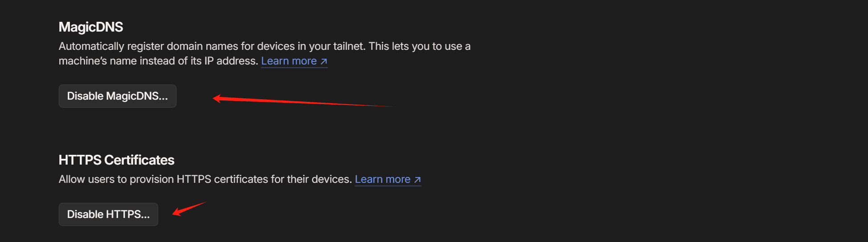Click the Disable MagicDNS button
868x242 pixels.
point(118,96)
